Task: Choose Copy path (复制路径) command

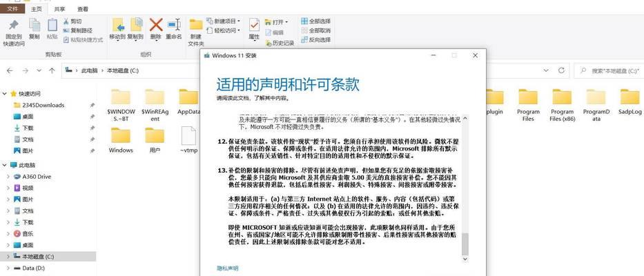Action: (x=77, y=30)
